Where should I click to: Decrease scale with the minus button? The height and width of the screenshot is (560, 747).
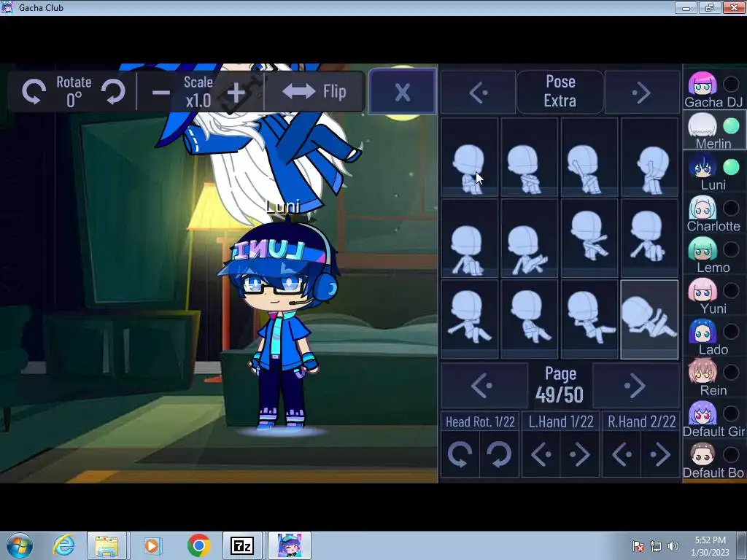click(x=161, y=93)
